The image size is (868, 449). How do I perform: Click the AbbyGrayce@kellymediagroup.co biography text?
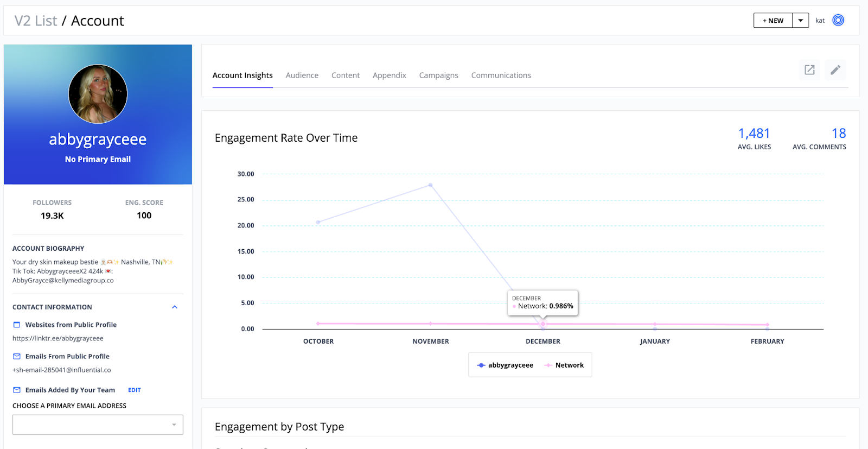click(63, 281)
